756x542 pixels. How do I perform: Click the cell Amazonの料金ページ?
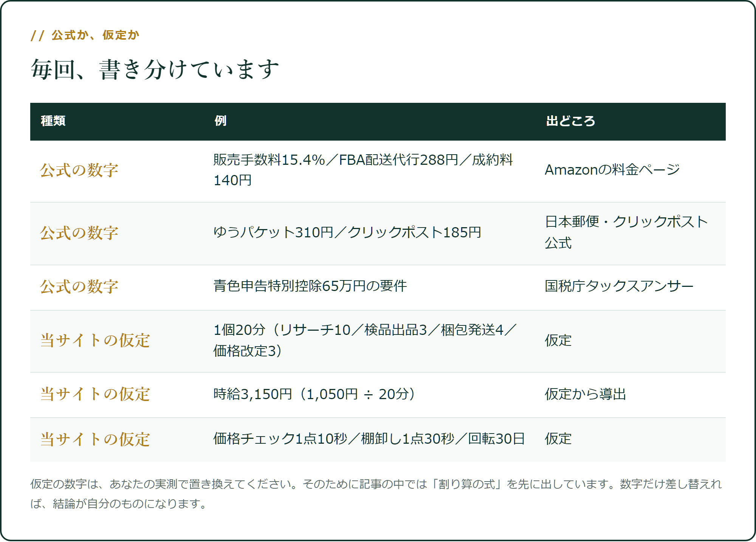pyautogui.click(x=612, y=170)
